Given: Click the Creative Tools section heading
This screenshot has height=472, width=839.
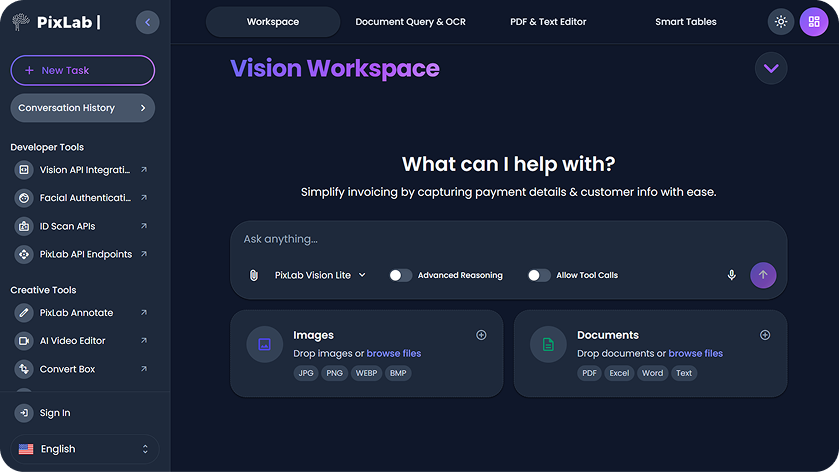Looking at the screenshot, I should coord(43,290).
